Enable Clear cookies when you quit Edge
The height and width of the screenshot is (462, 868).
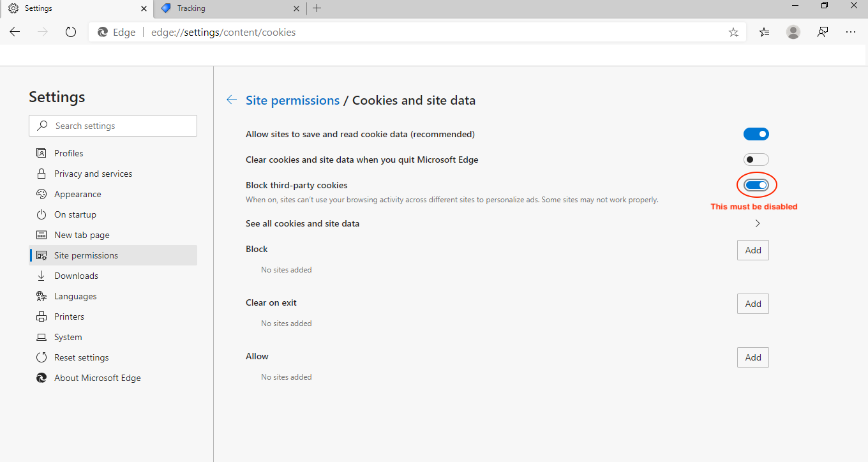point(756,160)
